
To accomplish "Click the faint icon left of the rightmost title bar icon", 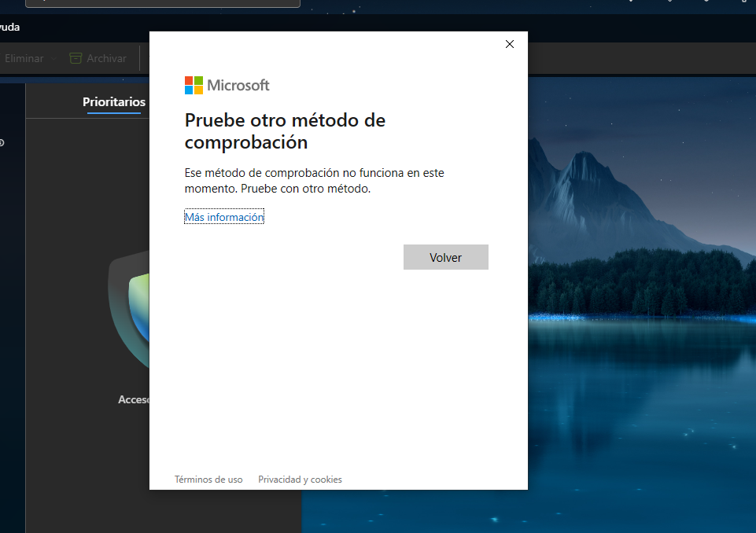I will pyautogui.click(x=706, y=2).
